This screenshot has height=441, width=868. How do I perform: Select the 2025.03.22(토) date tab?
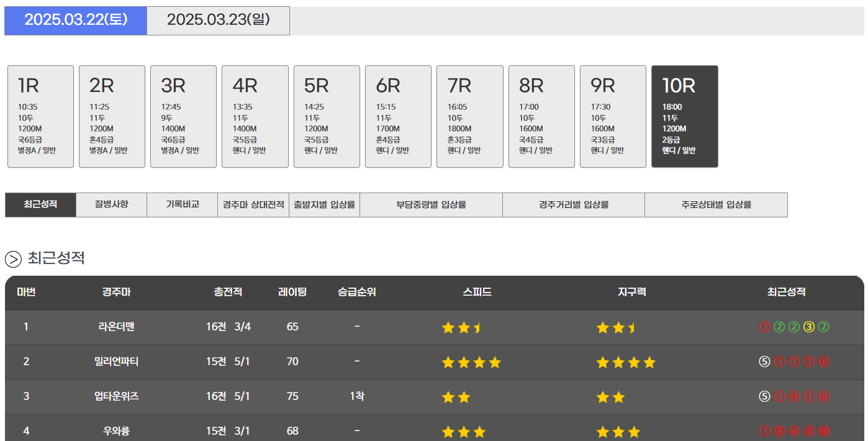76,20
